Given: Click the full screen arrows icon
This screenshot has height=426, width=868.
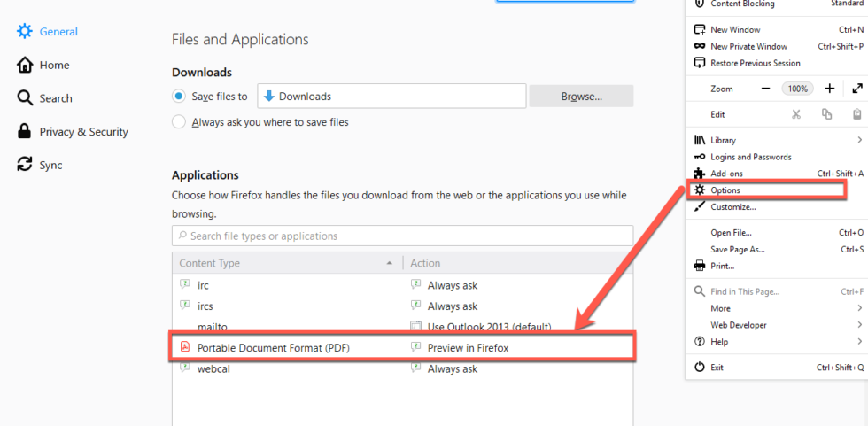Looking at the screenshot, I should (857, 89).
